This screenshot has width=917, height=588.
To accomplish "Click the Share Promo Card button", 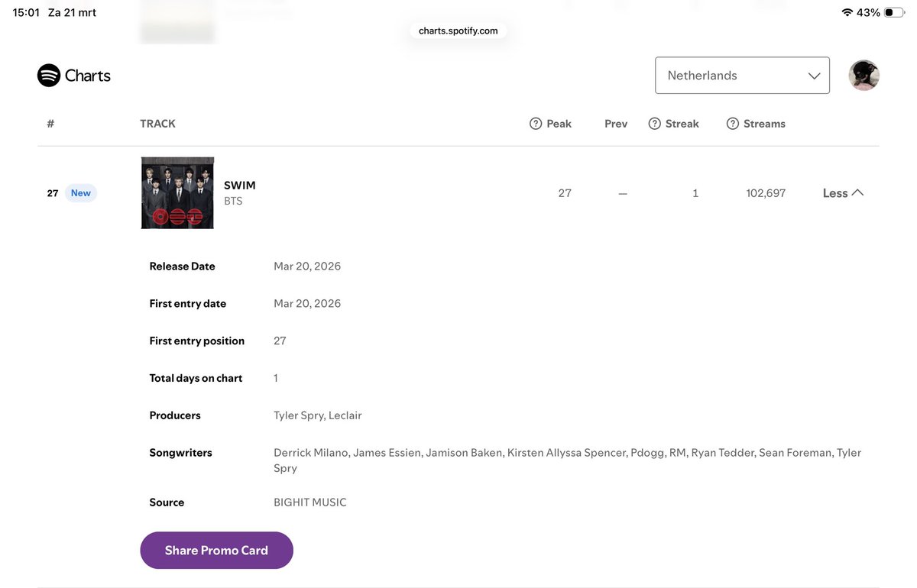I will coord(216,551).
